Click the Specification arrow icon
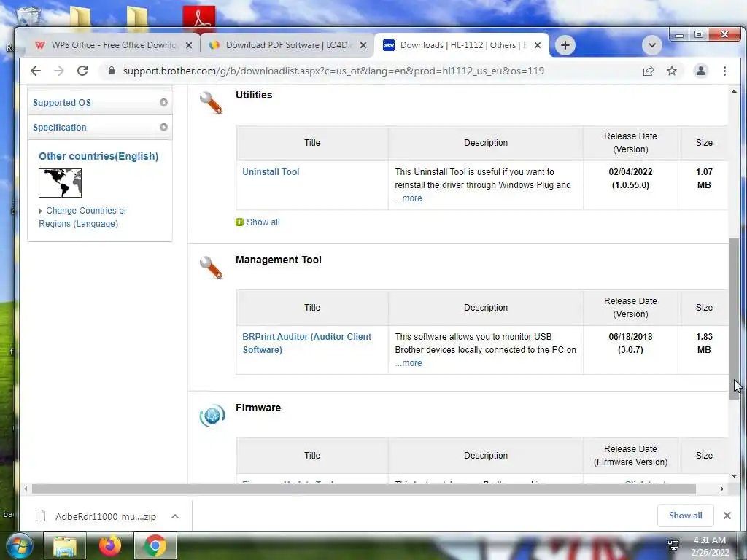This screenshot has height=560, width=747. (163, 127)
